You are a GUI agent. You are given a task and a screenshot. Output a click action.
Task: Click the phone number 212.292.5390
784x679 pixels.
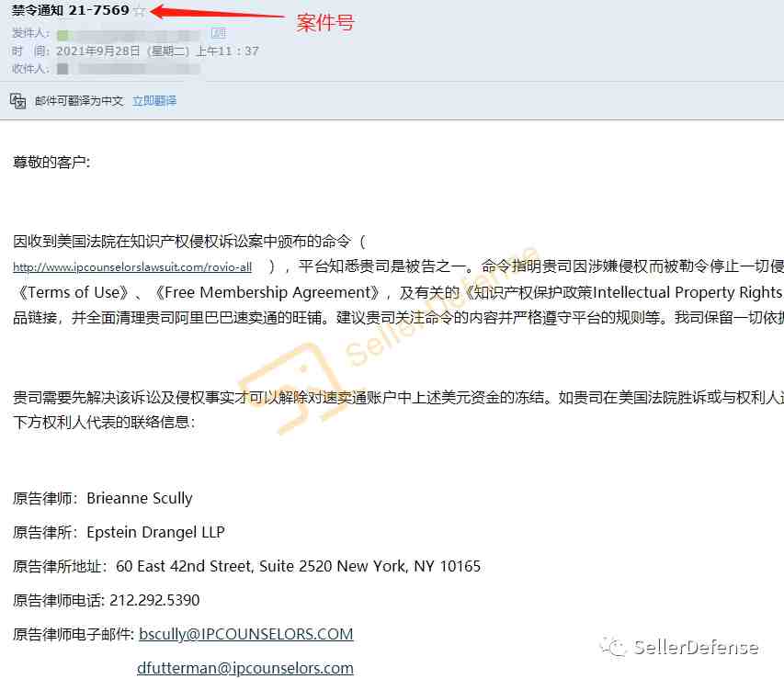pyautogui.click(x=154, y=600)
